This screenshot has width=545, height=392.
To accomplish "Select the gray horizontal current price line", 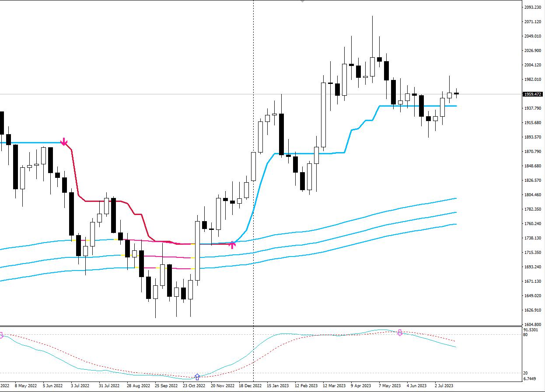I will point(131,94).
